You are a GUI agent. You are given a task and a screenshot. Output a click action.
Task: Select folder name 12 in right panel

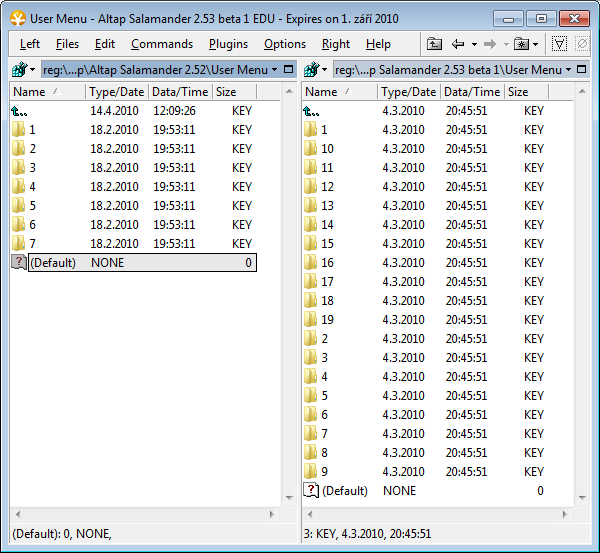pos(327,187)
